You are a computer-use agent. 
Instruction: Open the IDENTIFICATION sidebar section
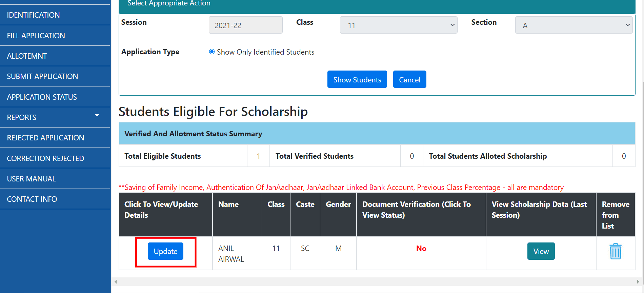pyautogui.click(x=33, y=15)
